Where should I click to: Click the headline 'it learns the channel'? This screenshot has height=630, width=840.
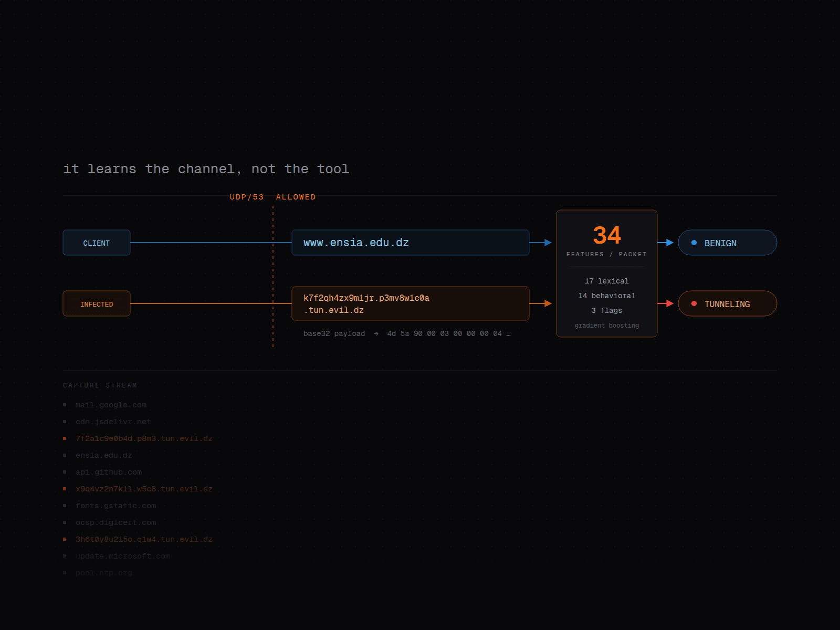[206, 169]
